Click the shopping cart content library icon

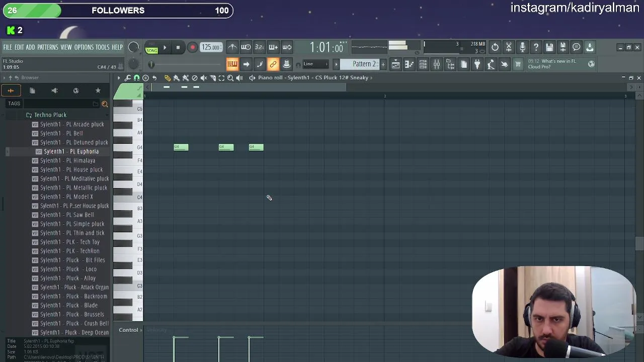click(x=518, y=64)
